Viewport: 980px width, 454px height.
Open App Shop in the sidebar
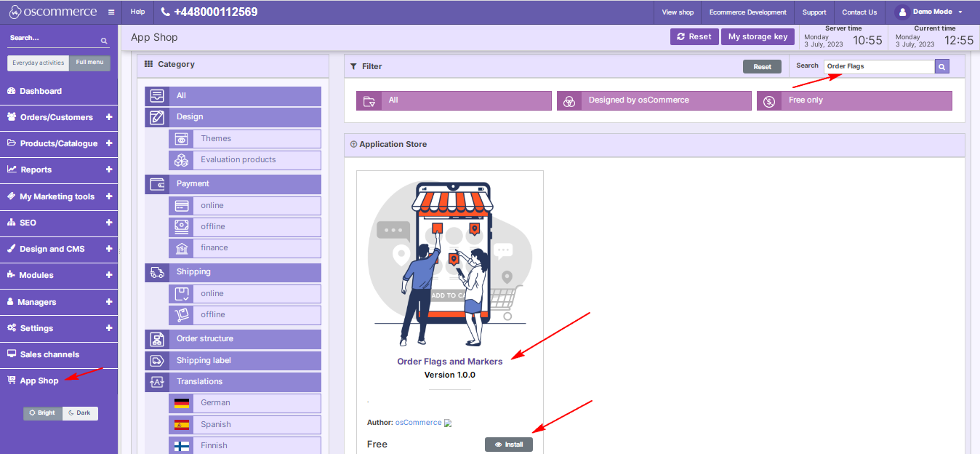59,381
